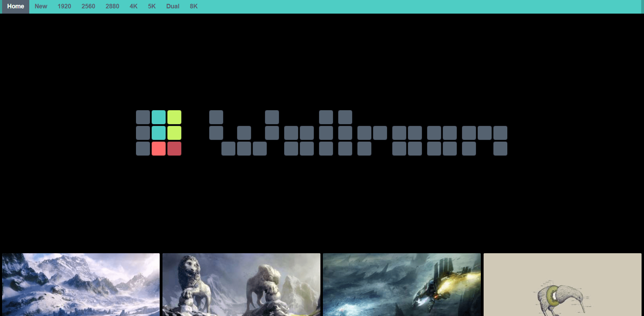Image resolution: width=644 pixels, height=316 pixels.
Task: Click the top teal logo square
Action: (159, 117)
